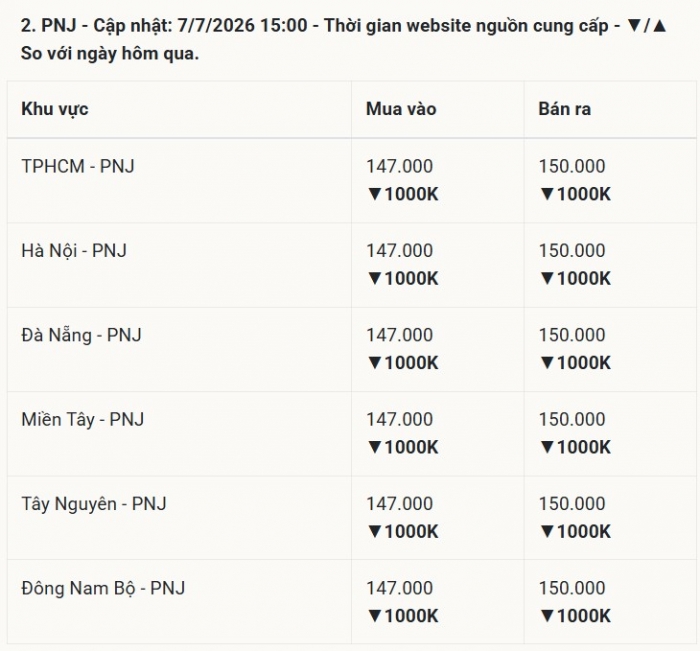Viewport: 700px width, 651px height.
Task: Select the 'TPHCM - PNJ' row label
Action: pos(78,166)
